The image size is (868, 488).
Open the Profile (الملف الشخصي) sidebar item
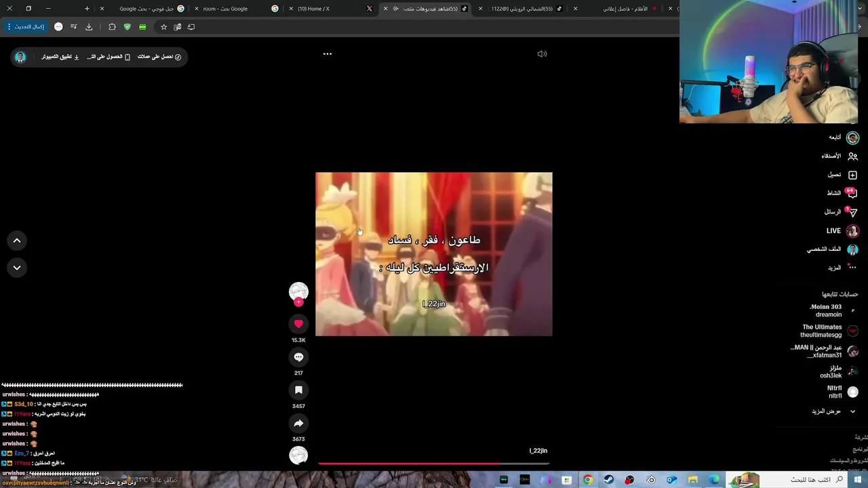coord(833,249)
